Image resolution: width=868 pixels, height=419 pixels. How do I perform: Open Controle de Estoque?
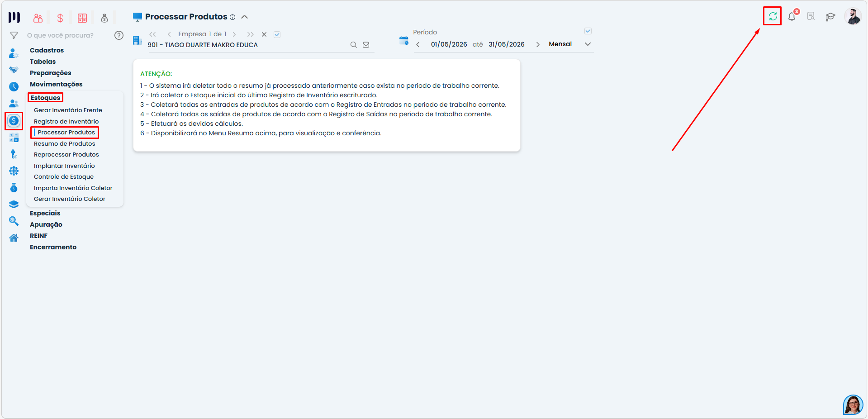point(64,176)
